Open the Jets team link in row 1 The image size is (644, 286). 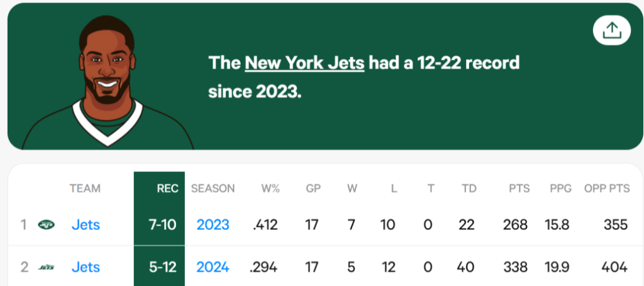(86, 224)
